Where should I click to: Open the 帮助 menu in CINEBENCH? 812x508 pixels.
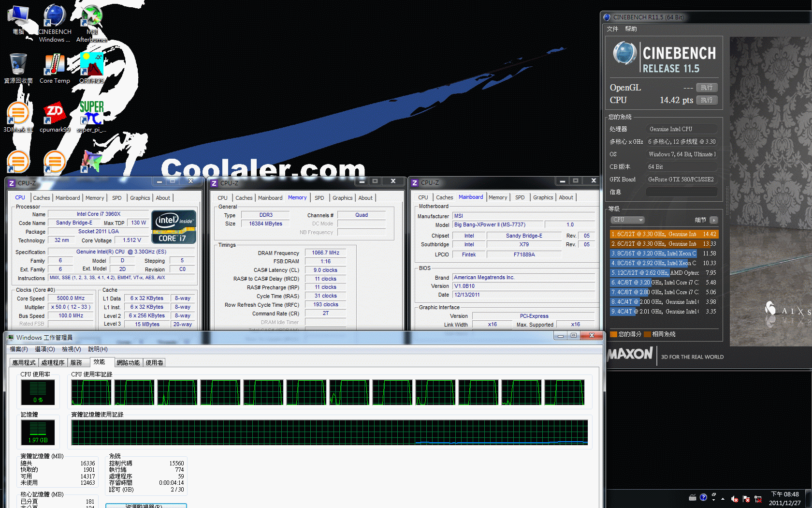pyautogui.click(x=631, y=29)
